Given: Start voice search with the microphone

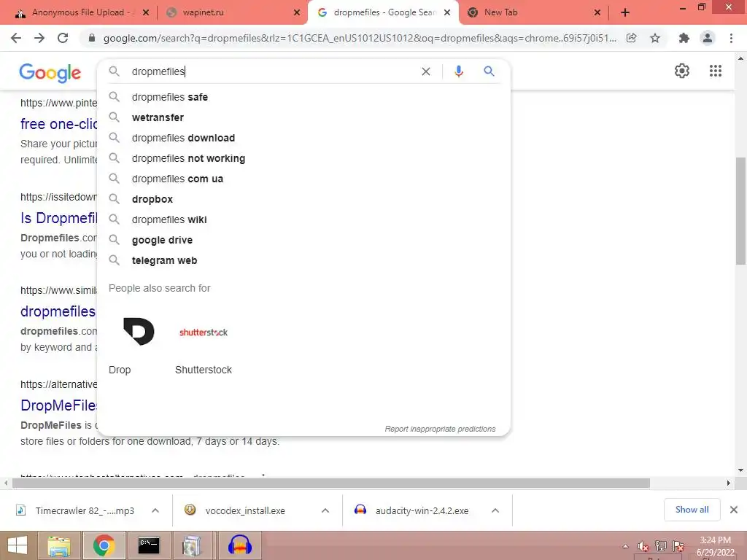Looking at the screenshot, I should pyautogui.click(x=459, y=71).
